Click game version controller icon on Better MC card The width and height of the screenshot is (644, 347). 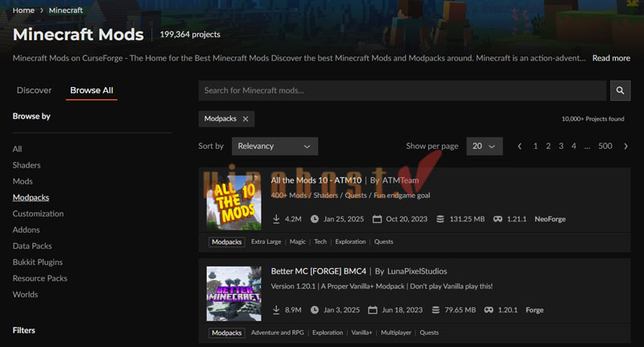489,310
